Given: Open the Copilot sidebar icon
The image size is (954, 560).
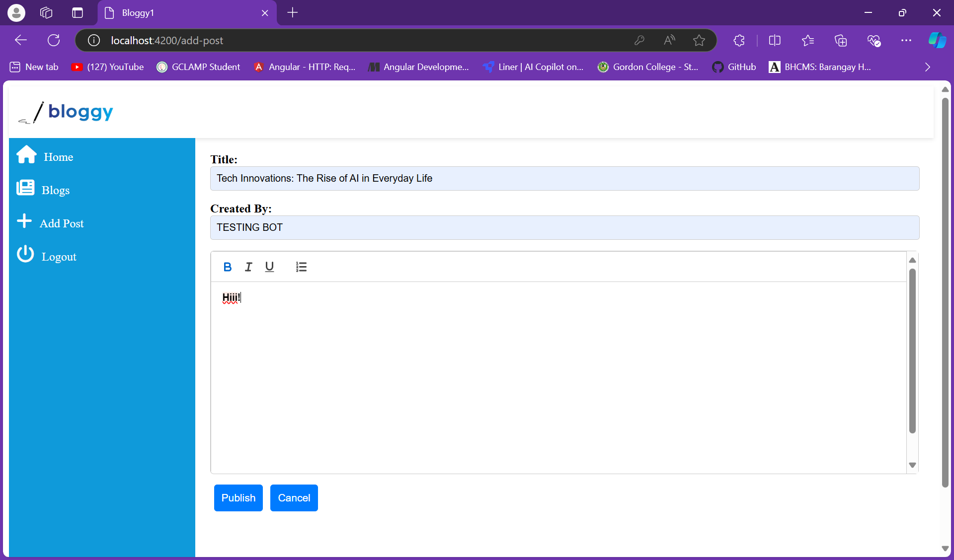Looking at the screenshot, I should coord(937,40).
